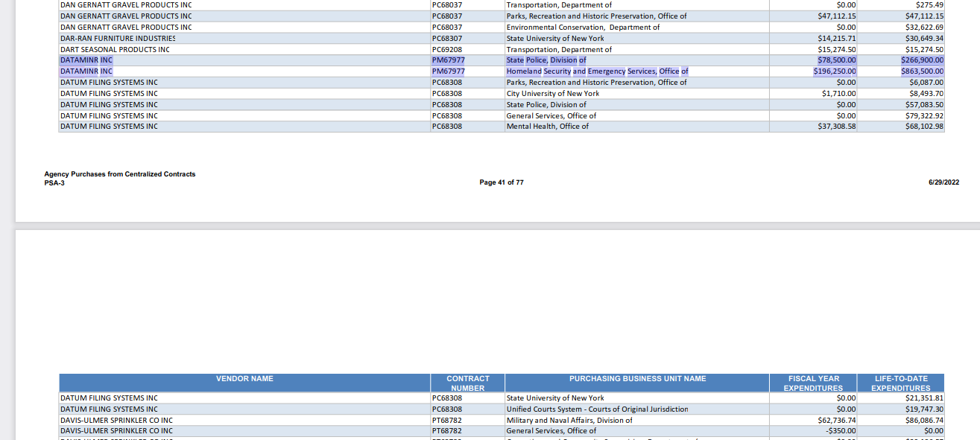
Task: Click the $196,250.00 fiscal year amount
Action: [x=835, y=71]
